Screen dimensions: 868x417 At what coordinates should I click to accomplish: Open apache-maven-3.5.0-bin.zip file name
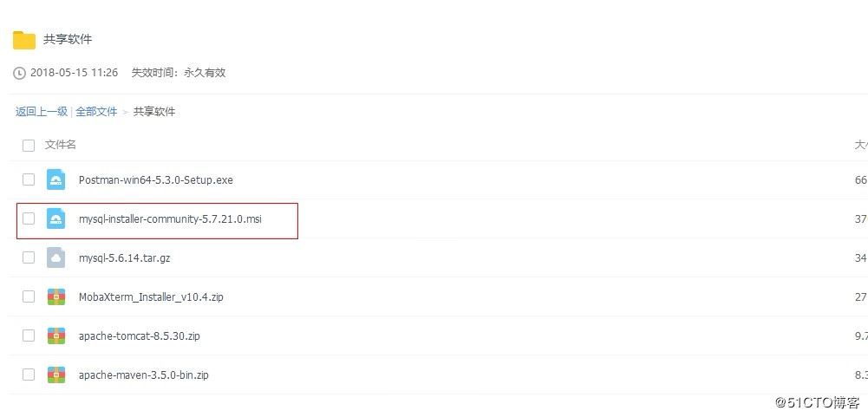click(x=143, y=375)
